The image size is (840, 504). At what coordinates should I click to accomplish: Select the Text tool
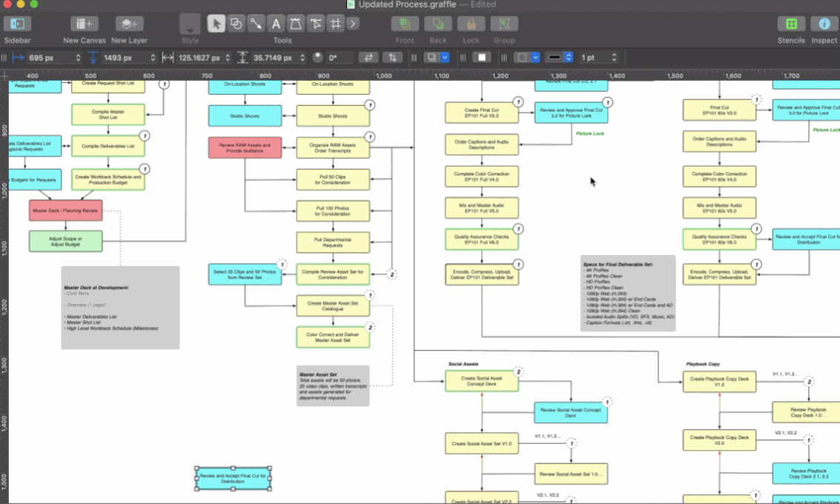[x=276, y=24]
